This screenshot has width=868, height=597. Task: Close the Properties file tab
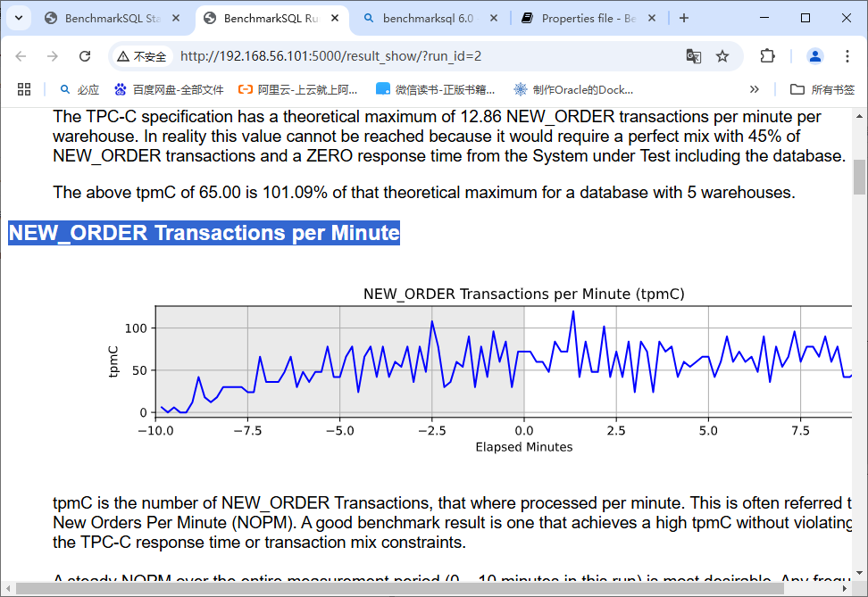click(x=652, y=18)
